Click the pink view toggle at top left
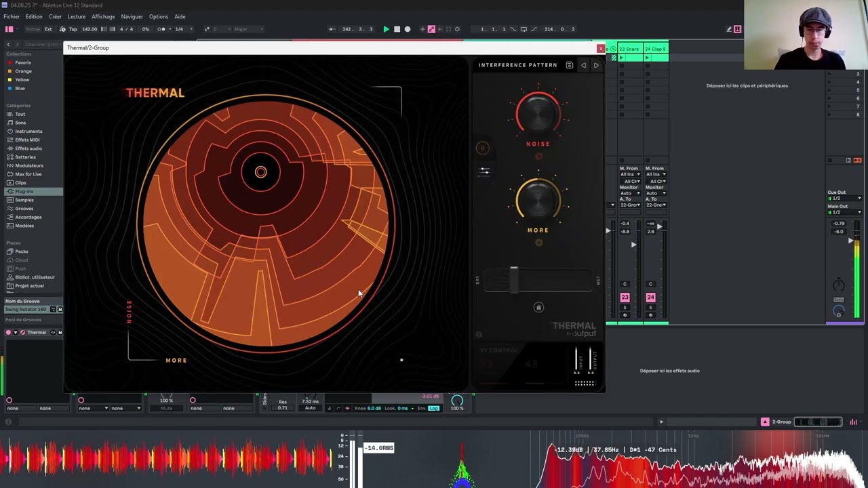The height and width of the screenshot is (488, 868). 9,29
